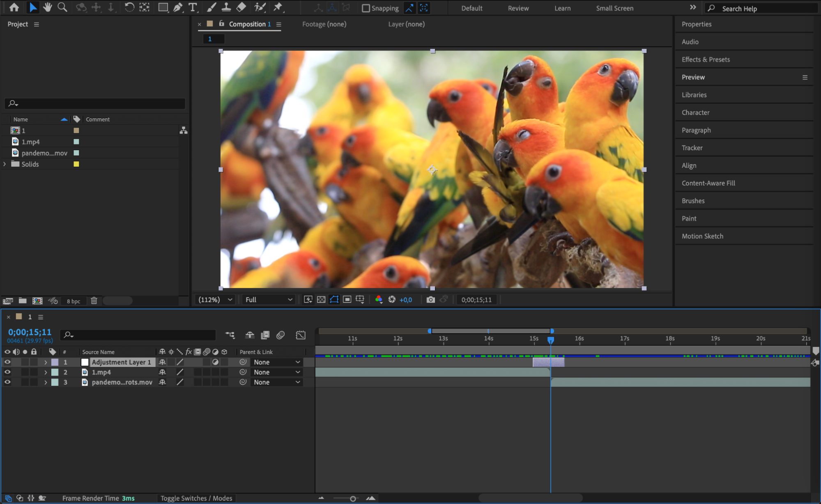Adjust the timeline zoom slider handle
The width and height of the screenshot is (821, 504).
pyautogui.click(x=353, y=499)
